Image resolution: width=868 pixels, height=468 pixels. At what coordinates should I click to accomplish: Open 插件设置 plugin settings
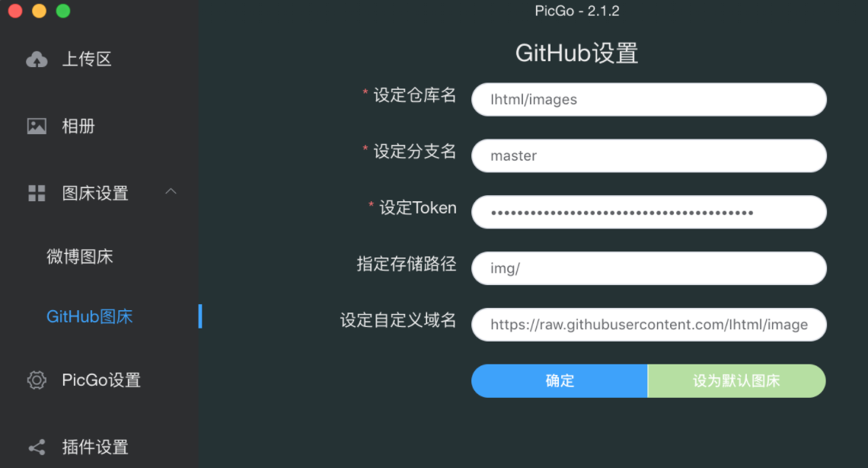pos(95,447)
